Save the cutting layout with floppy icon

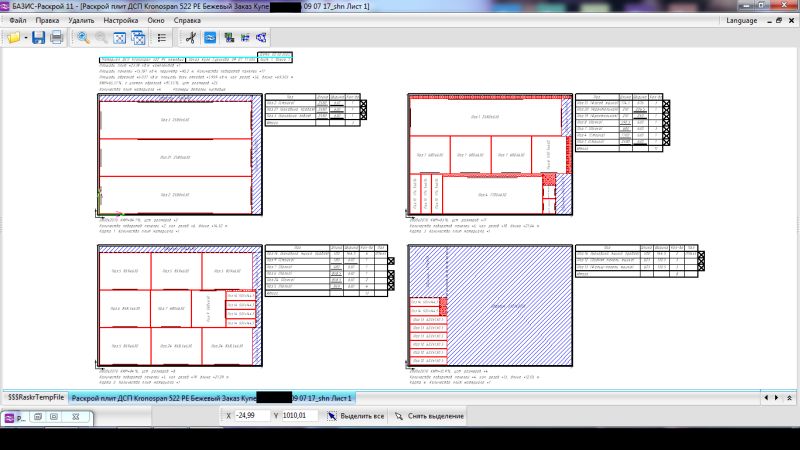(x=38, y=38)
